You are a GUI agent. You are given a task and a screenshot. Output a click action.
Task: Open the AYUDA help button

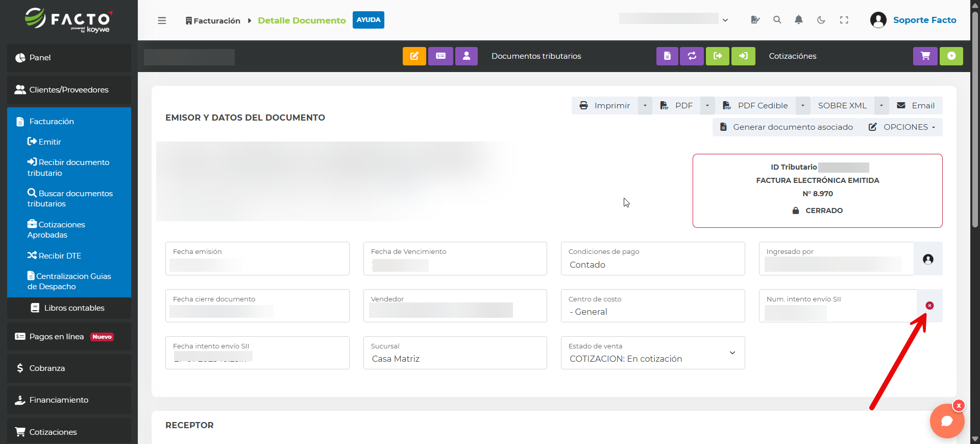(x=369, y=20)
